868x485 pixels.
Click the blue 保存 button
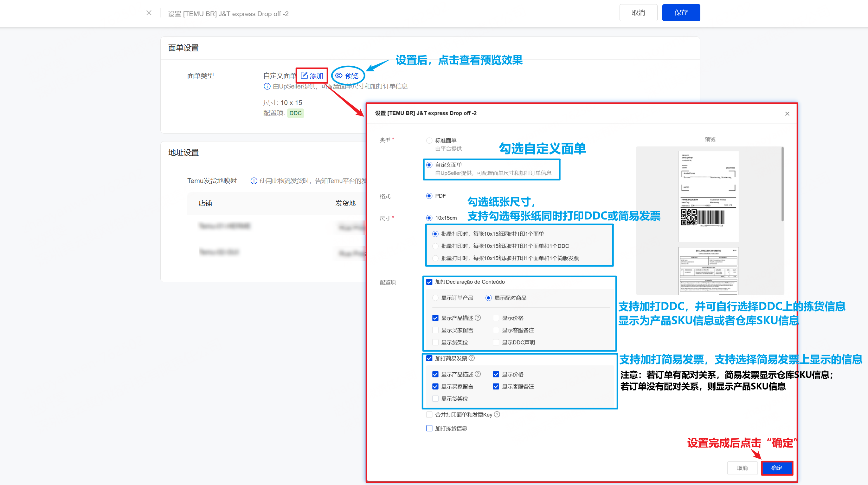click(x=681, y=13)
